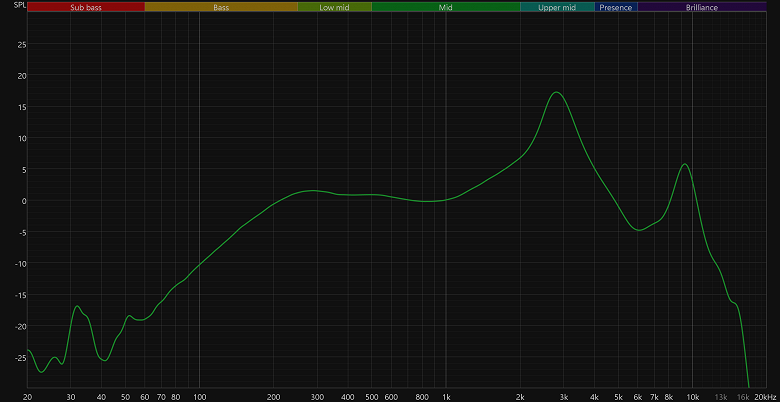Click the 50 Hz frequency label
The image size is (780, 402).
[125, 397]
